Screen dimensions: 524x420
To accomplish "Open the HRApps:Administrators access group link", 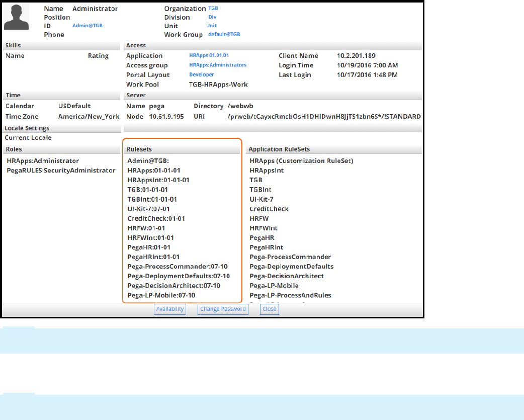I will pos(218,65).
